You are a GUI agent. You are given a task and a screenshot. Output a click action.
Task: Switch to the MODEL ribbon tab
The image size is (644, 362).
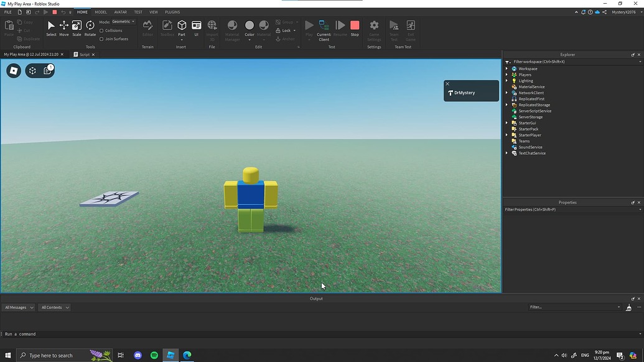pos(101,12)
